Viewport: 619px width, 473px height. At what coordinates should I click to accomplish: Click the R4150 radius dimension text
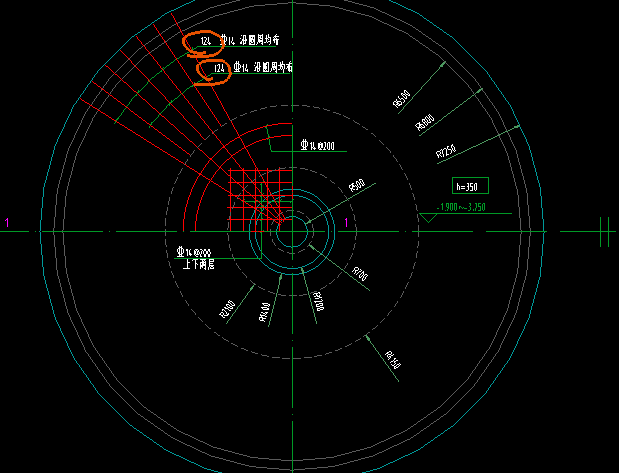click(x=393, y=360)
